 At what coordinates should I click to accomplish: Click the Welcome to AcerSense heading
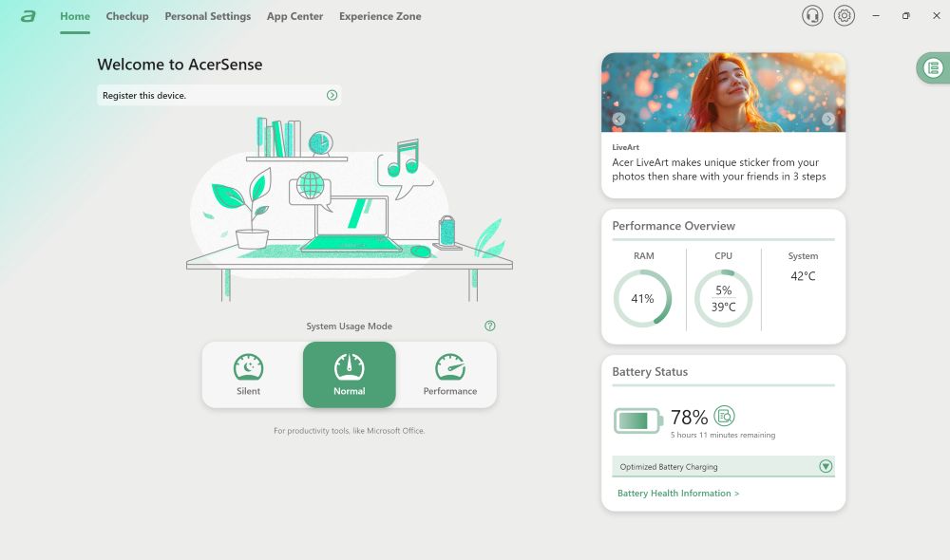tap(180, 65)
